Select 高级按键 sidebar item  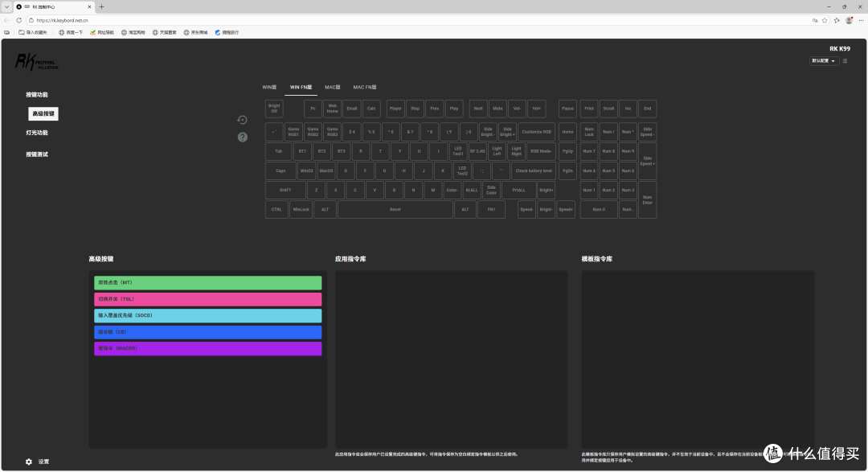point(43,113)
